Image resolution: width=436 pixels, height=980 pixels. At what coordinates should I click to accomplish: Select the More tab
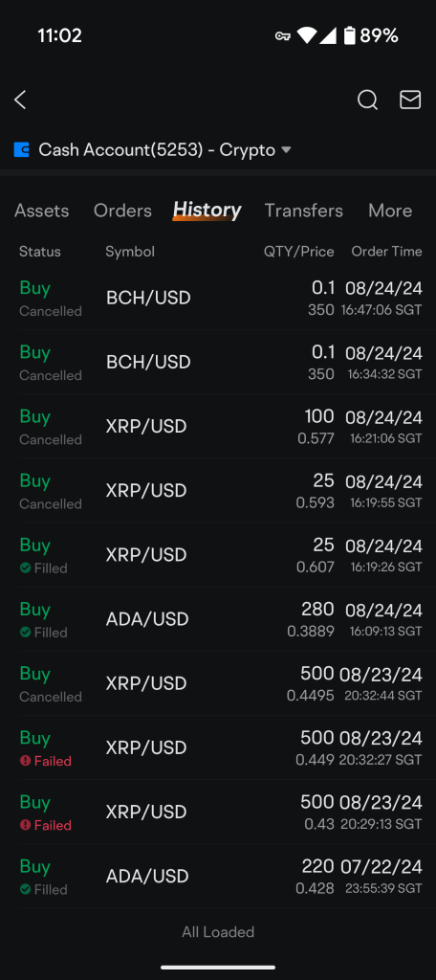pyautogui.click(x=390, y=211)
